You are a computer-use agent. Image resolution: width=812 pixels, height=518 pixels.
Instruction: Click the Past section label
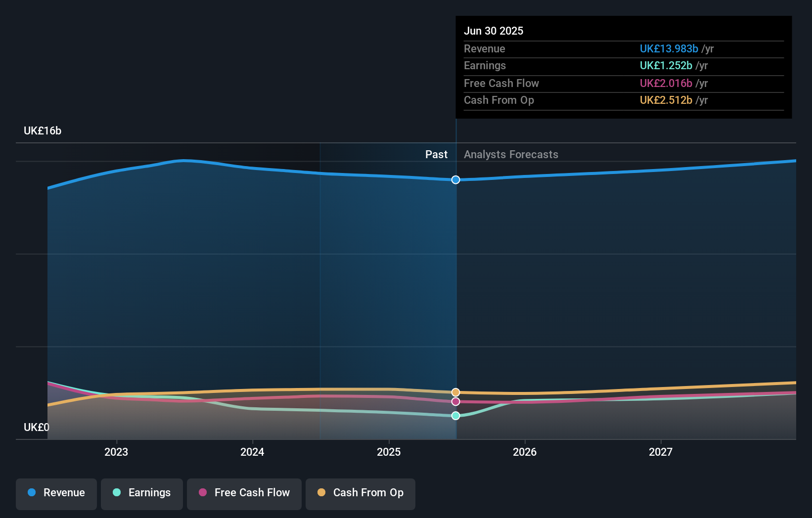click(436, 154)
